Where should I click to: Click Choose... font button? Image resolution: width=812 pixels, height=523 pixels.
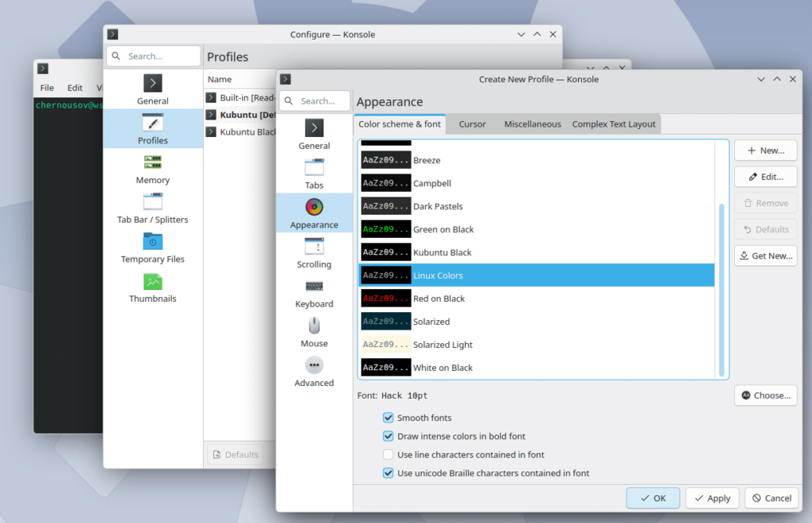(x=765, y=395)
